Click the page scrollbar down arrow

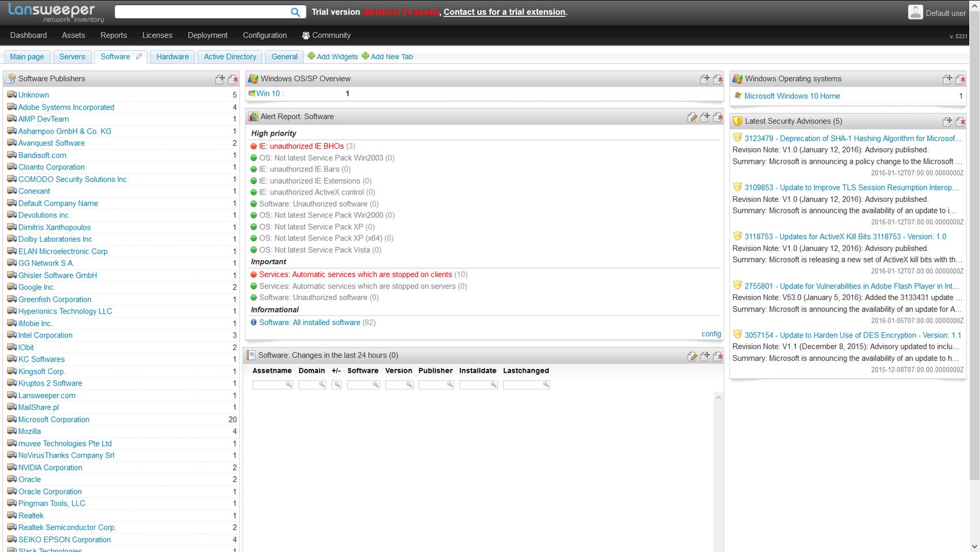(974, 547)
